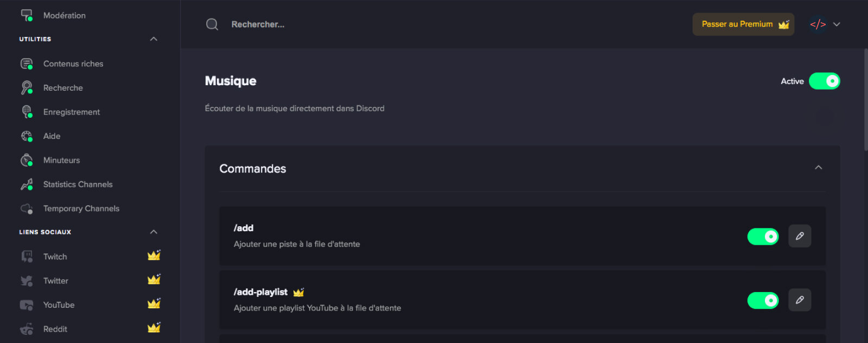Toggle off the /add-playlist command
The width and height of the screenshot is (868, 343).
click(763, 301)
